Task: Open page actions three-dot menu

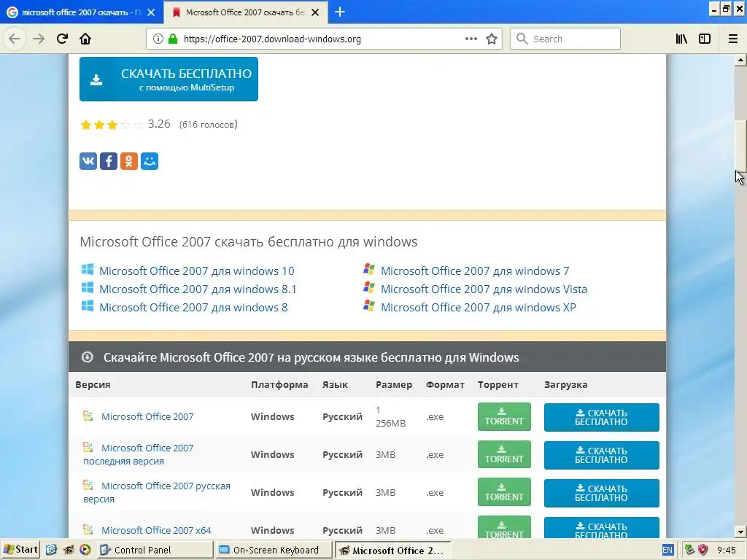Action: (x=471, y=39)
